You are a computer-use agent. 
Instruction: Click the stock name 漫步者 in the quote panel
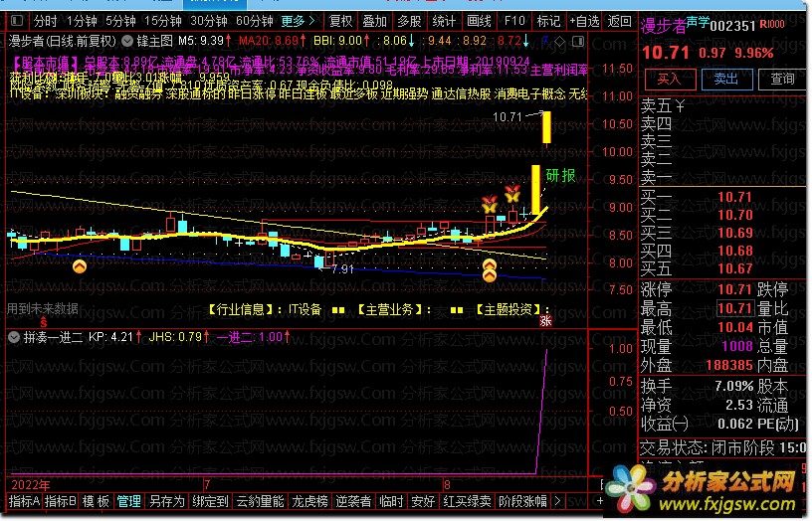pyautogui.click(x=664, y=26)
